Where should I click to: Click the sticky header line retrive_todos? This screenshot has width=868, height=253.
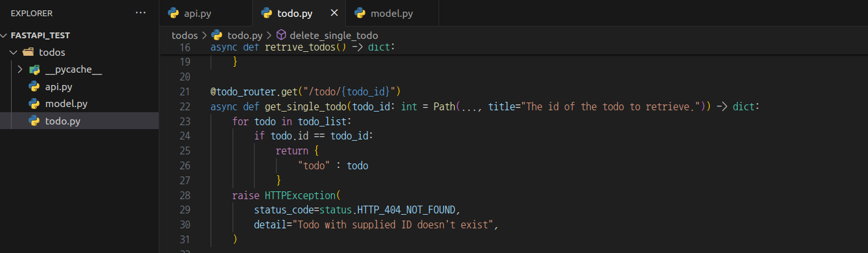coord(303,47)
